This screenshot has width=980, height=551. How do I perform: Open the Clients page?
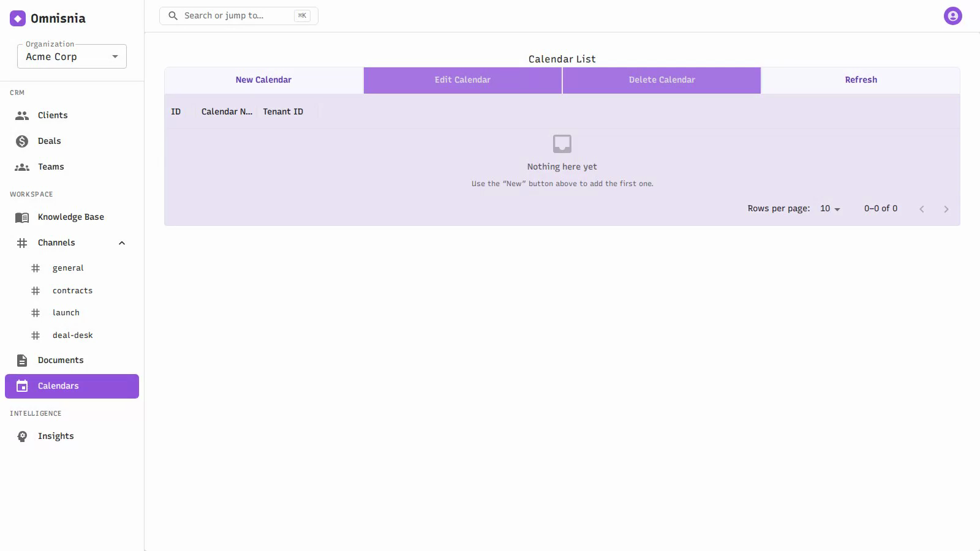(72, 116)
